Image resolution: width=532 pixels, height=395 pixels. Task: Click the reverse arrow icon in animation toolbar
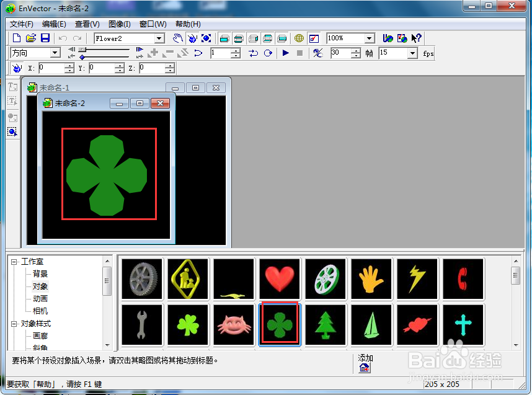198,53
